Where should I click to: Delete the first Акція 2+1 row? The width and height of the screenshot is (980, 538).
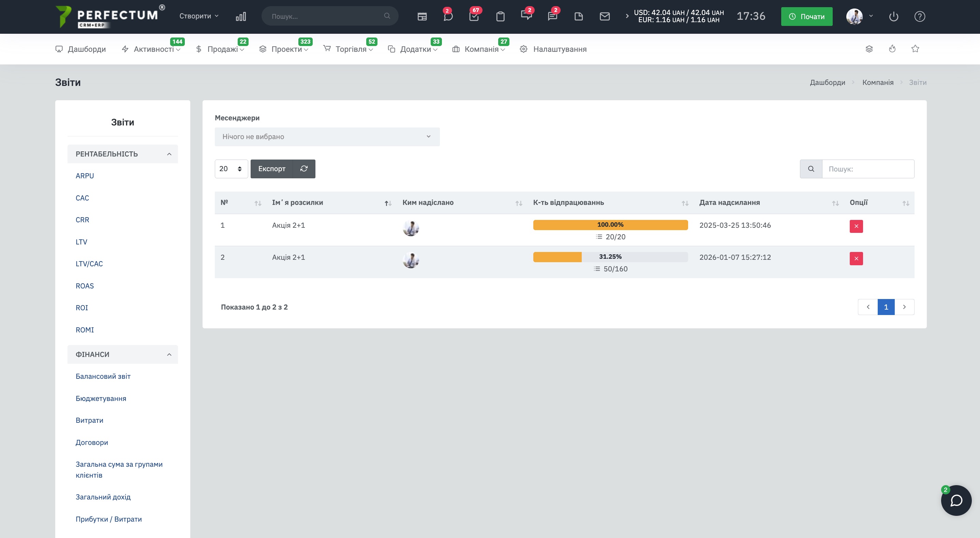[x=856, y=226]
